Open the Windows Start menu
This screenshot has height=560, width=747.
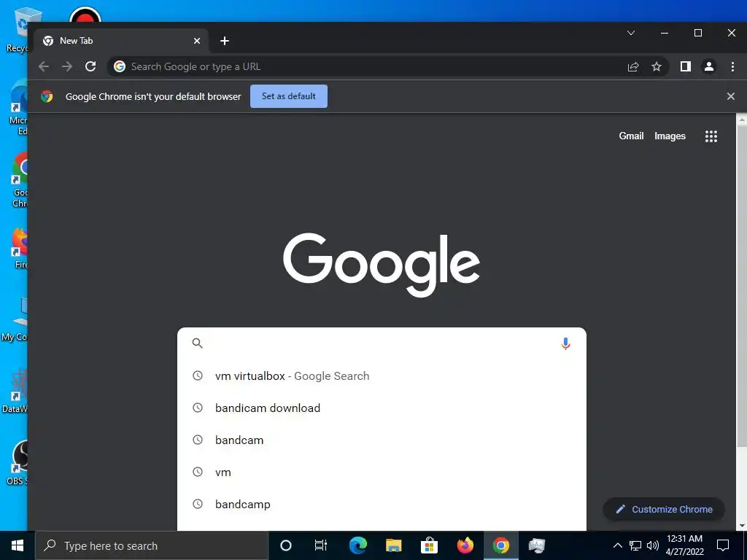(x=18, y=545)
